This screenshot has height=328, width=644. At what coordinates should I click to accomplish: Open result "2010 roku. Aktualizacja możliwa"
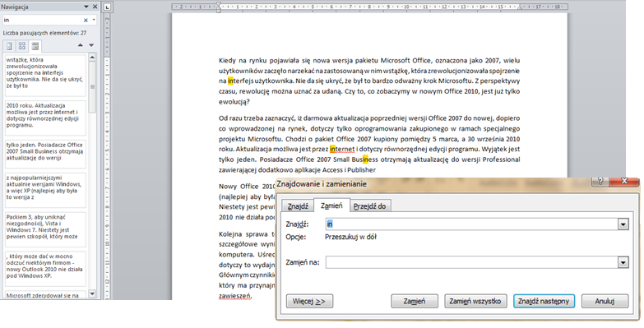45,118
